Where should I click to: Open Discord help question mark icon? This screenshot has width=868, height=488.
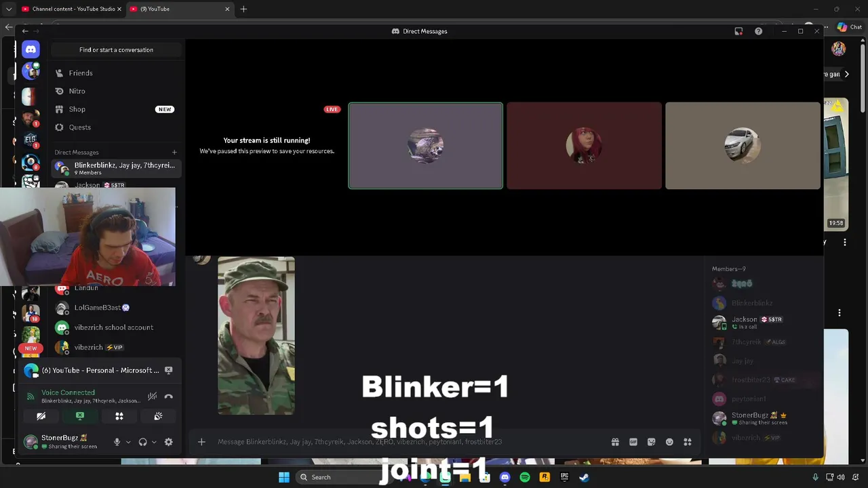758,31
